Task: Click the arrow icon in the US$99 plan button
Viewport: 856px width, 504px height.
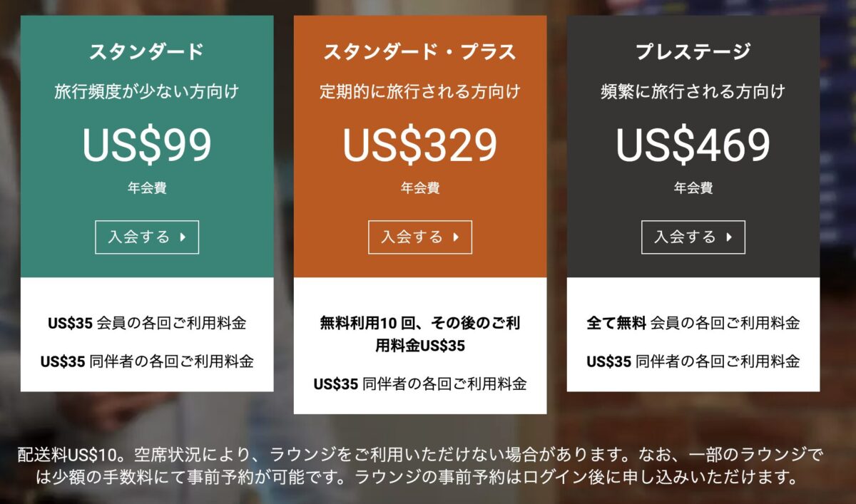Action: coord(183,237)
